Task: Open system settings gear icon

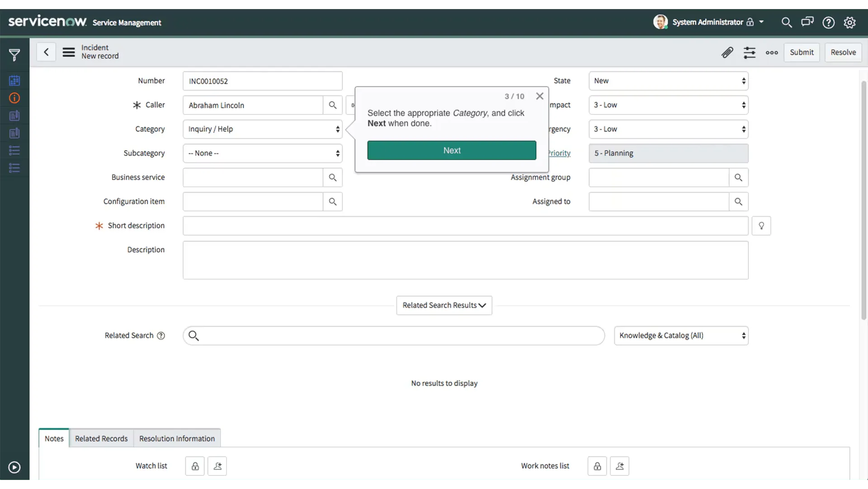Action: [849, 22]
